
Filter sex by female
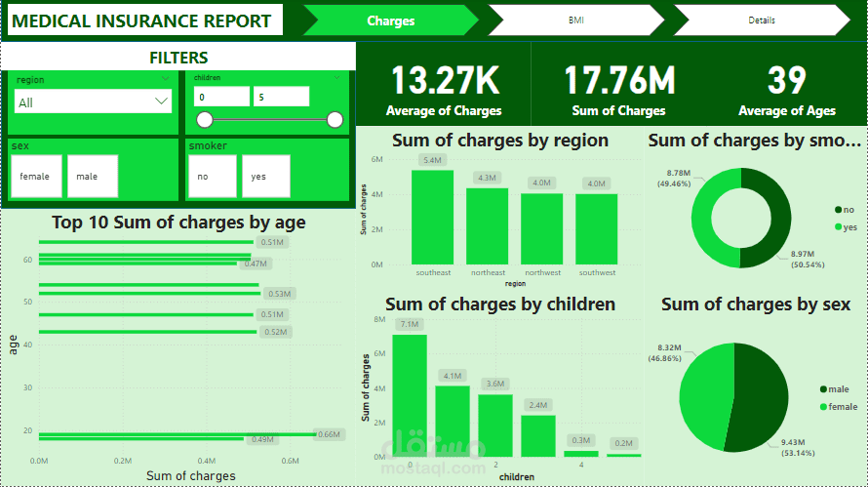coord(36,177)
